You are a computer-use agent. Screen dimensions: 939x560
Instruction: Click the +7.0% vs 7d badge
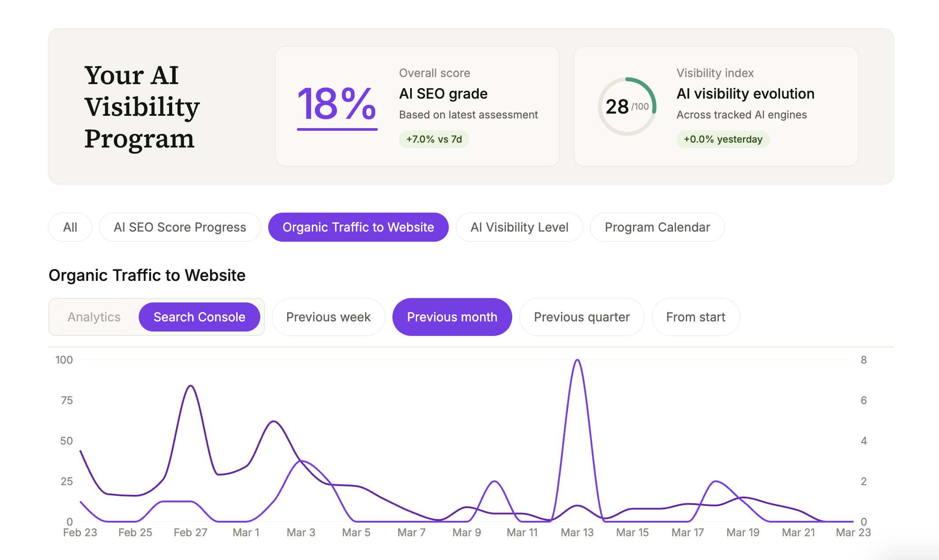click(434, 139)
